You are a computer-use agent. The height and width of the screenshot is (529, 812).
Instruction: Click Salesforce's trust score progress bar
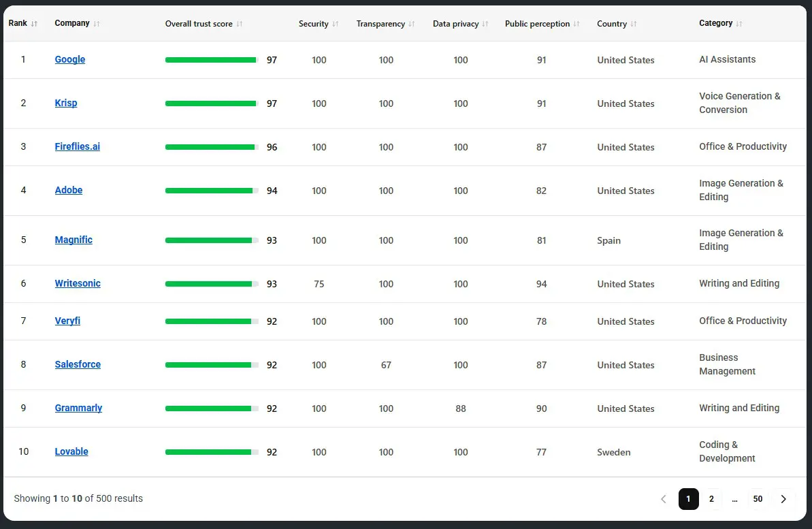click(x=212, y=365)
